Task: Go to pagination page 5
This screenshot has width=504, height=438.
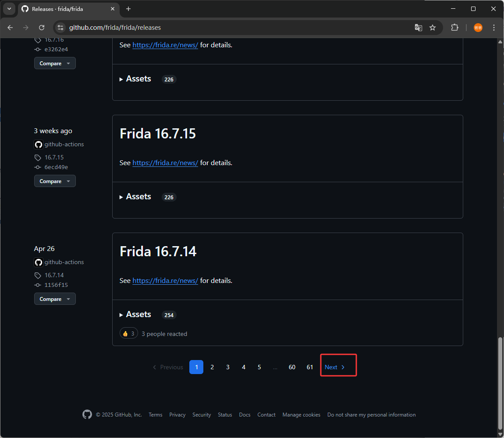Action: (259, 367)
